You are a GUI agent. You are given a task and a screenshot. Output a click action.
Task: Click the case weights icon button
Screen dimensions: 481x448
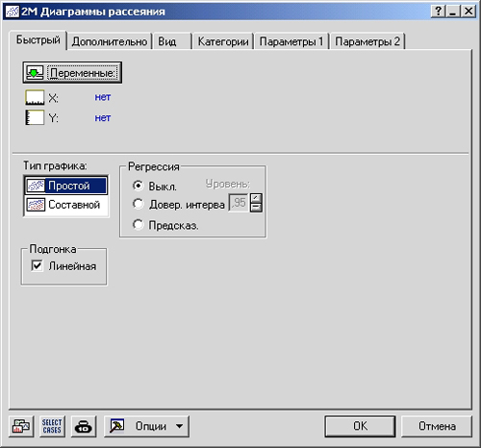click(x=84, y=426)
